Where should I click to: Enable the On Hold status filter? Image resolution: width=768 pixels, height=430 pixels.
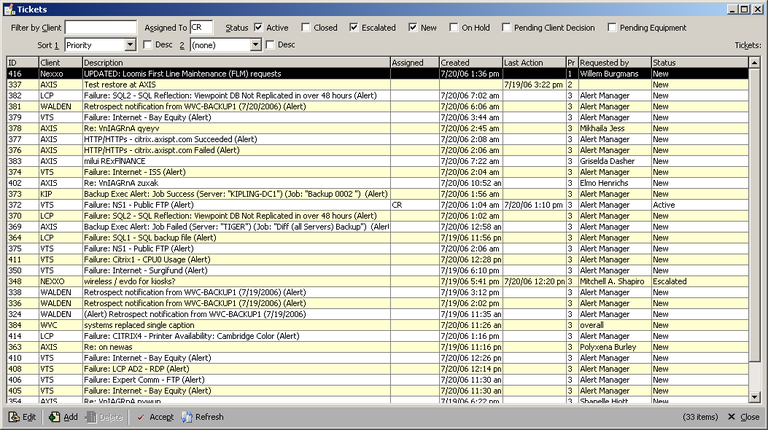coord(454,28)
